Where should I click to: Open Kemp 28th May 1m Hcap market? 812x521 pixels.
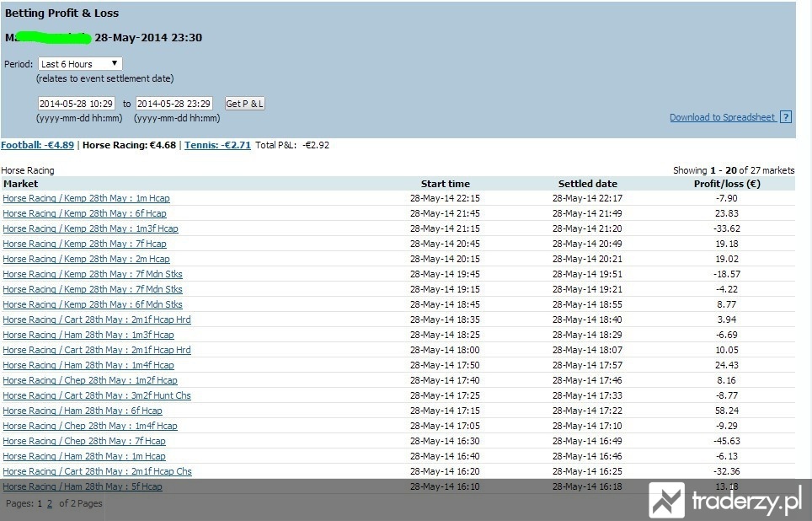(x=86, y=198)
